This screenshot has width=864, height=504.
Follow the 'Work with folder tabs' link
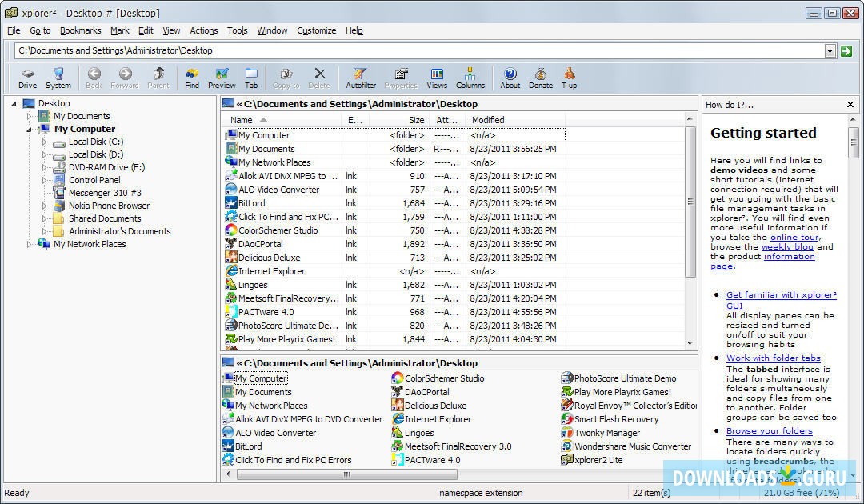coord(773,358)
